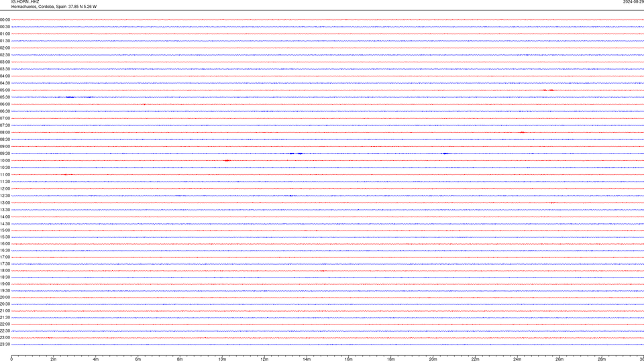Click the 4m tick label on minute axis

click(96, 359)
